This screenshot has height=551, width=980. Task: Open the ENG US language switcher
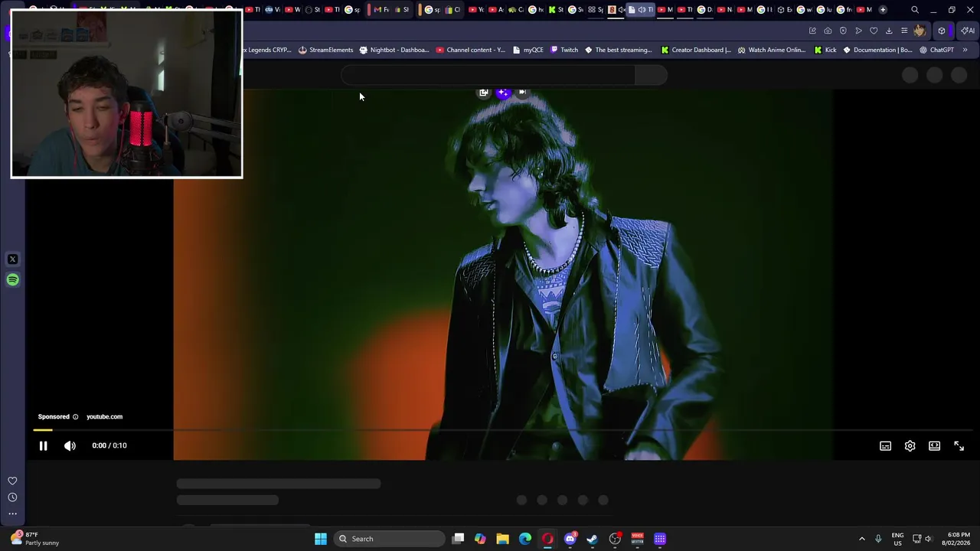pos(897,539)
